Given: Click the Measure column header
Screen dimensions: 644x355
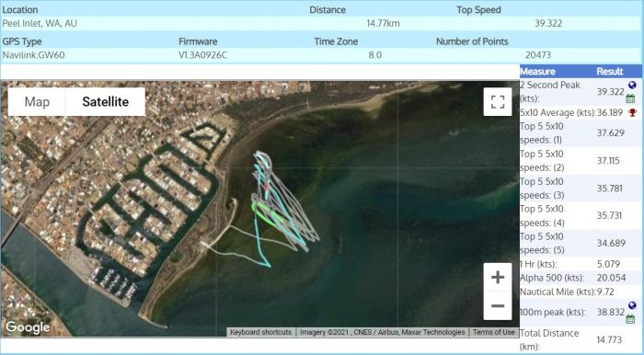Looking at the screenshot, I should click(x=537, y=72).
